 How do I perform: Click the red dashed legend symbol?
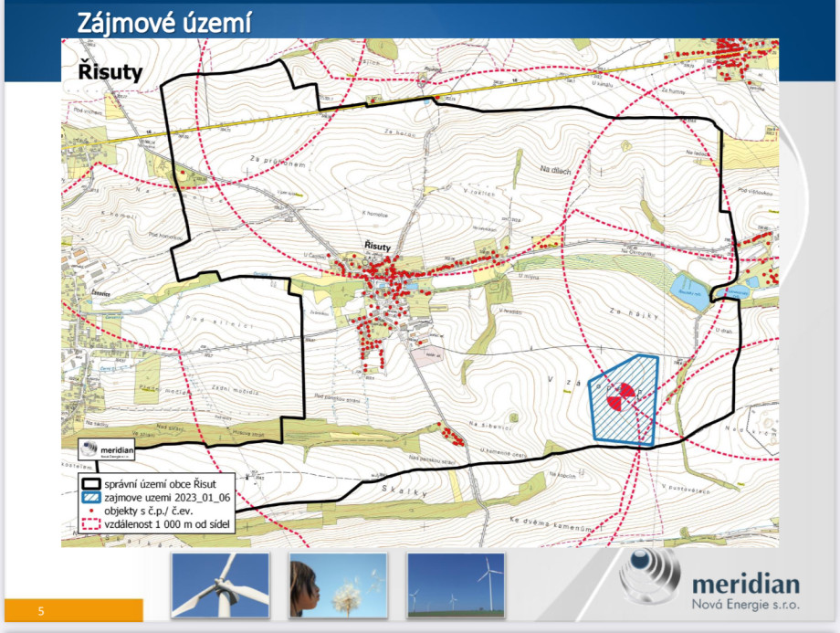90,524
